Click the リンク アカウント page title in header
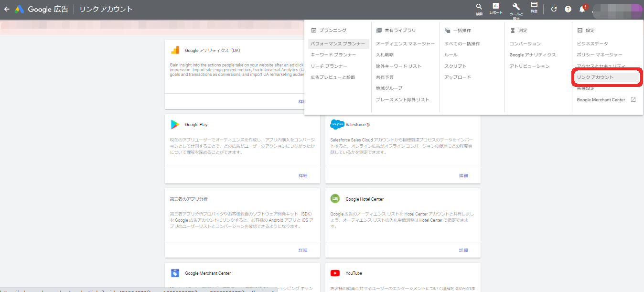644x292 pixels. point(106,9)
